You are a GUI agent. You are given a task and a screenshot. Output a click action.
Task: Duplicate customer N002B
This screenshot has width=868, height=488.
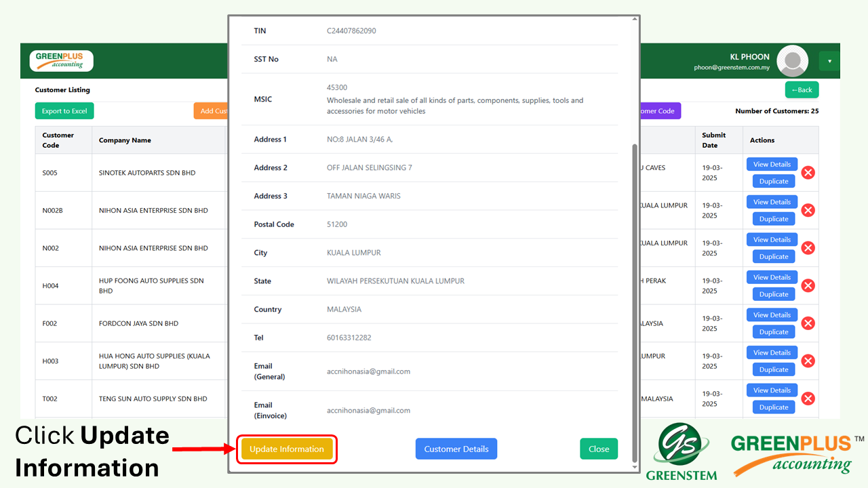pyautogui.click(x=774, y=219)
